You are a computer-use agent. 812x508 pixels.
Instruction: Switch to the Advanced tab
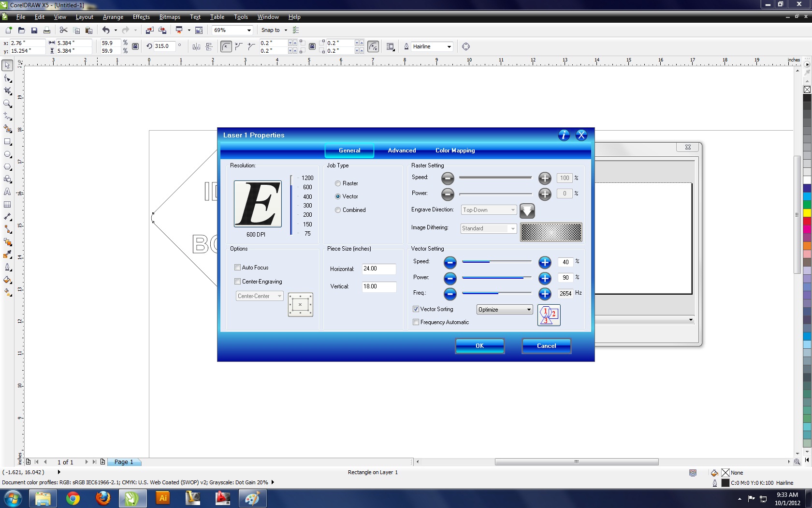tap(402, 150)
